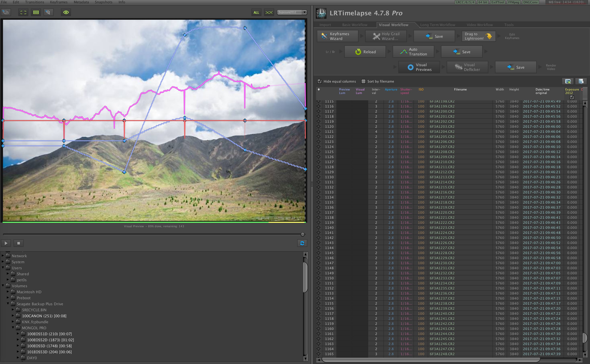This screenshot has width=590, height=364.
Task: Click the ALL curves button
Action: 256,12
